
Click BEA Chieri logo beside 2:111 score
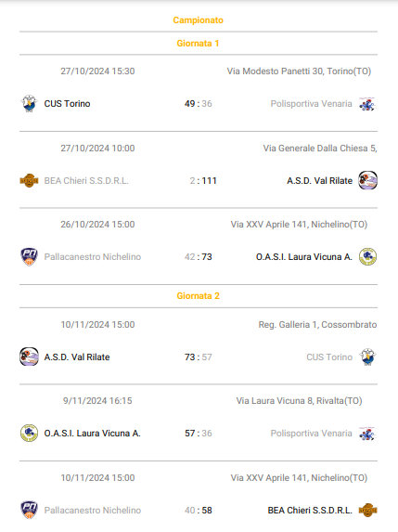pos(29,180)
